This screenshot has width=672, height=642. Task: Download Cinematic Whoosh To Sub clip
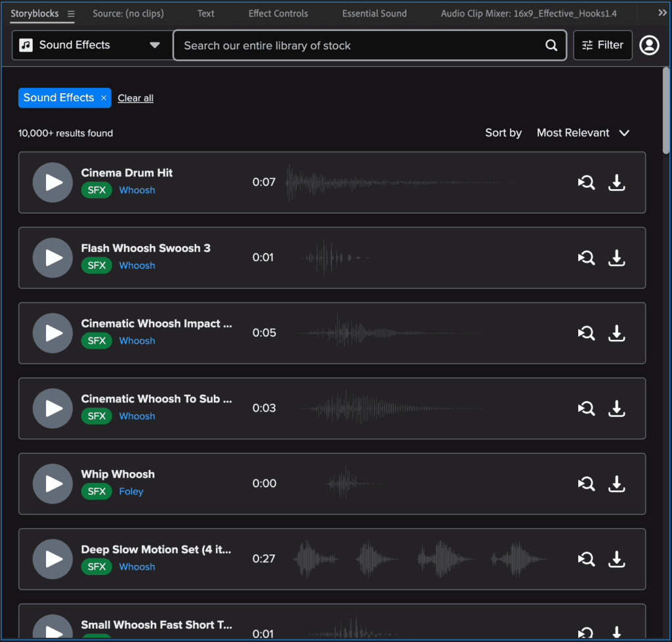point(617,408)
